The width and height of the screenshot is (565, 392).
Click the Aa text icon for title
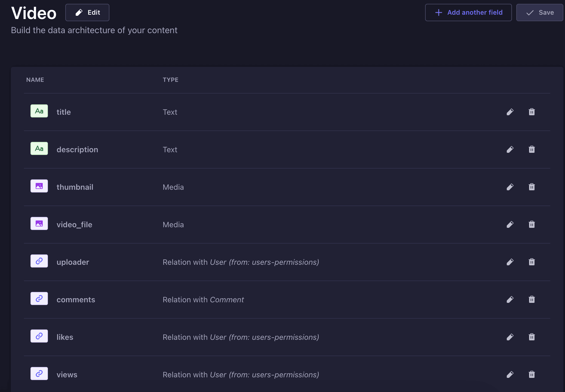(39, 111)
